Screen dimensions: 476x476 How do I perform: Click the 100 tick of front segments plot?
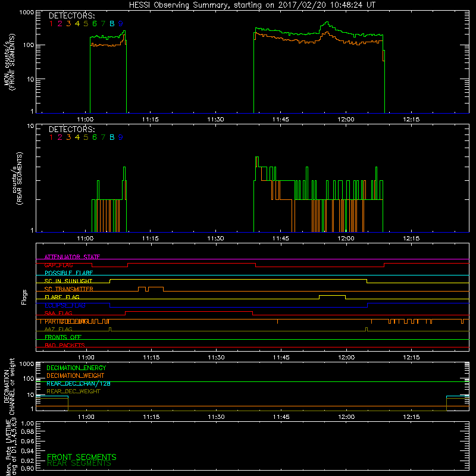(x=29, y=45)
